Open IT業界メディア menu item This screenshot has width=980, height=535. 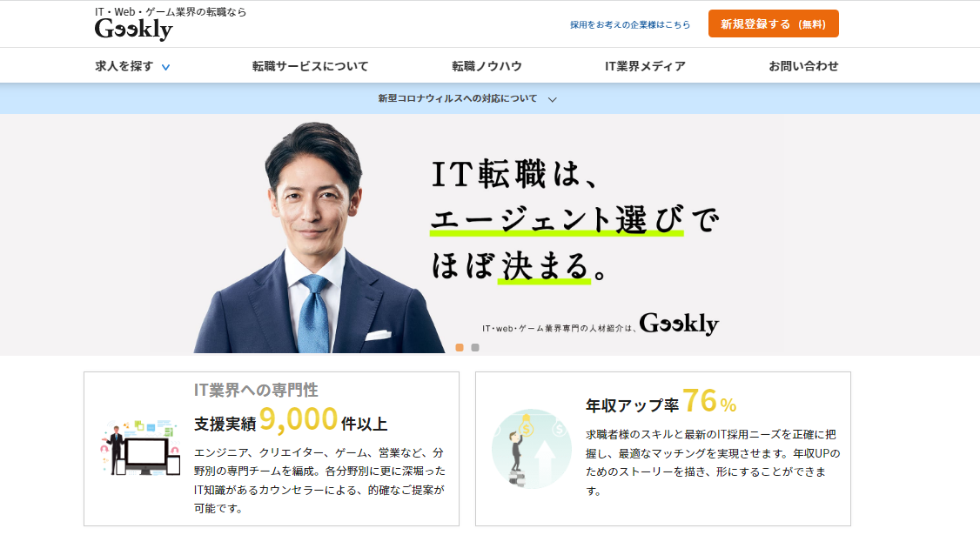click(x=645, y=66)
